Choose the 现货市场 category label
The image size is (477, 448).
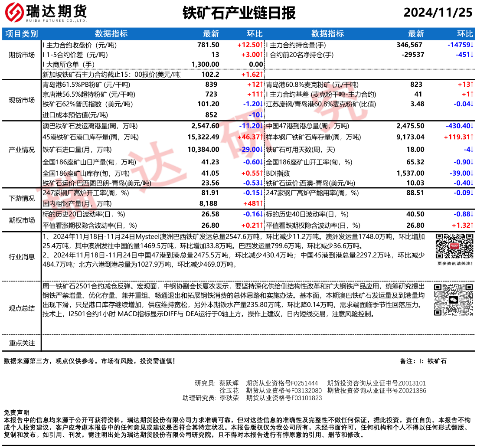(x=22, y=100)
